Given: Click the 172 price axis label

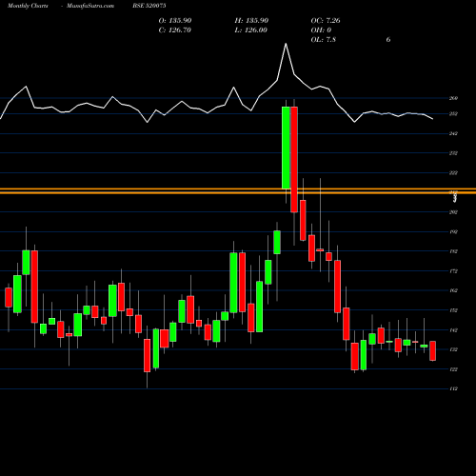Looking at the screenshot, I should tap(453, 271).
